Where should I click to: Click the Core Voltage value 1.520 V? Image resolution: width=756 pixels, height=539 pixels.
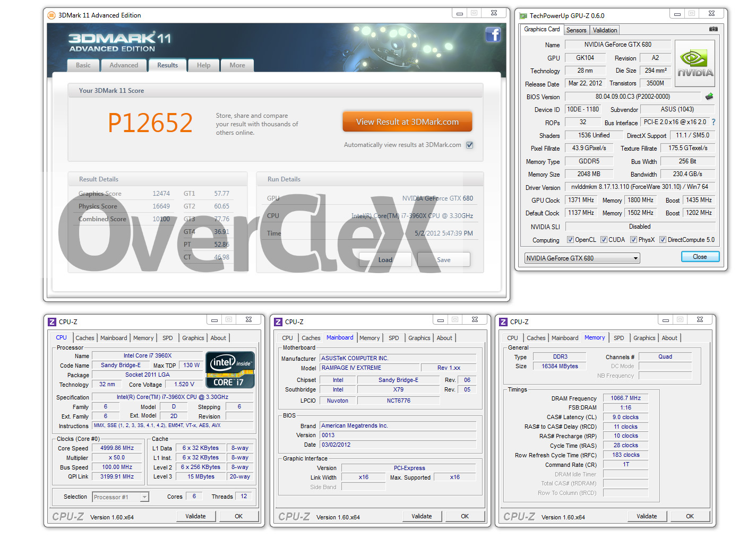pyautogui.click(x=184, y=385)
